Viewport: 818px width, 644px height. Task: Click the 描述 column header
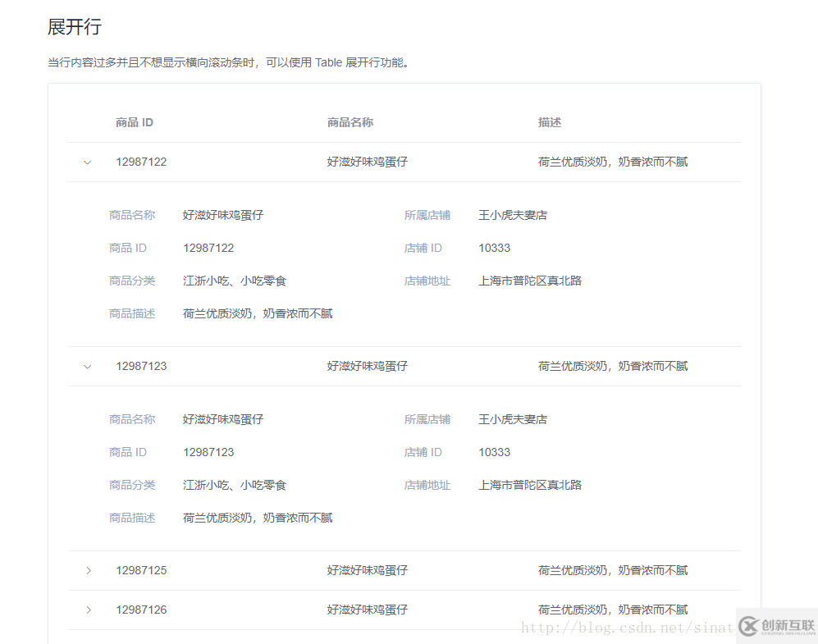[550, 122]
